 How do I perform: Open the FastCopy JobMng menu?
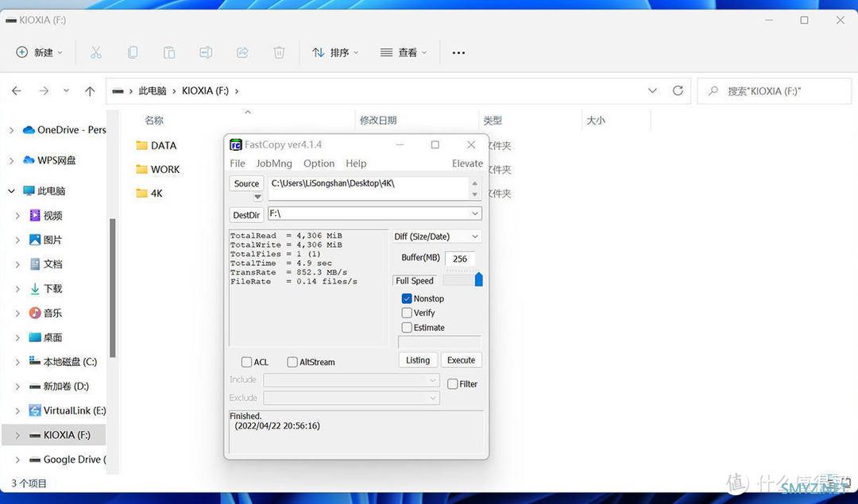tap(274, 164)
